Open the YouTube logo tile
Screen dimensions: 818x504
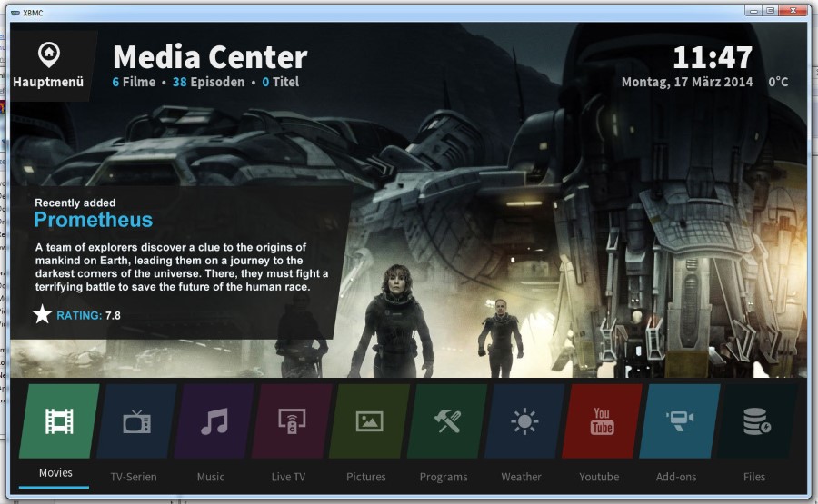[x=602, y=421]
